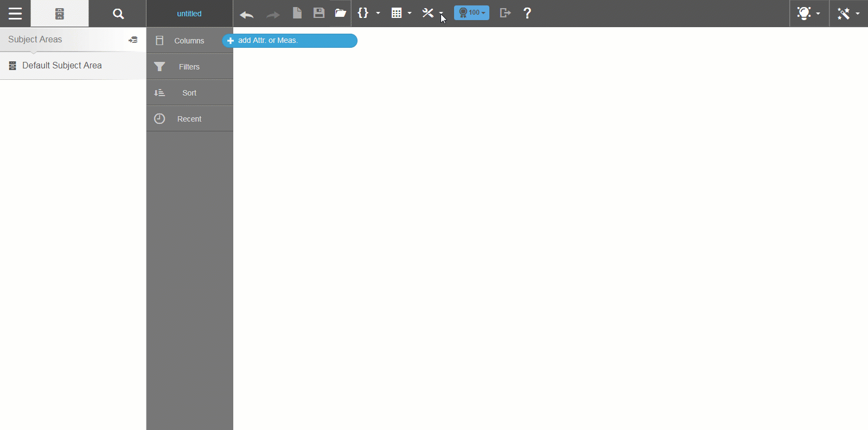The image size is (868, 430).
Task: Click the undo arrow icon
Action: (247, 14)
